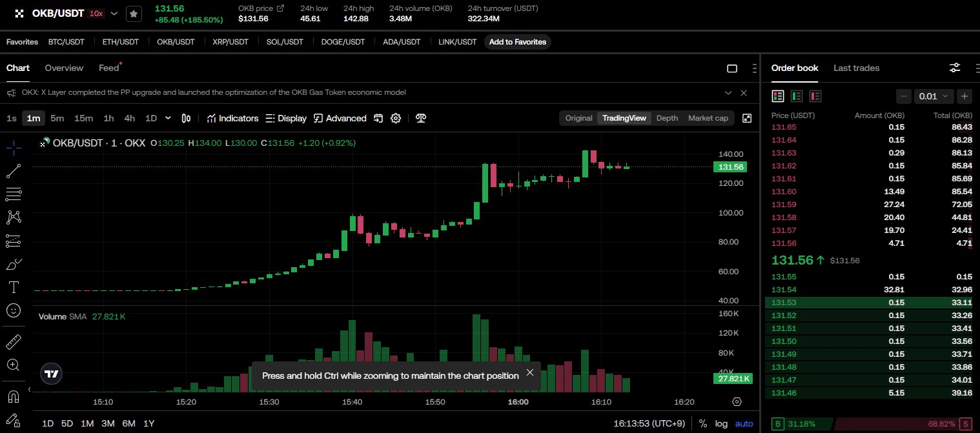Screen dimensions: 980x433
Task: Click Add to Favorites button
Action: click(518, 42)
